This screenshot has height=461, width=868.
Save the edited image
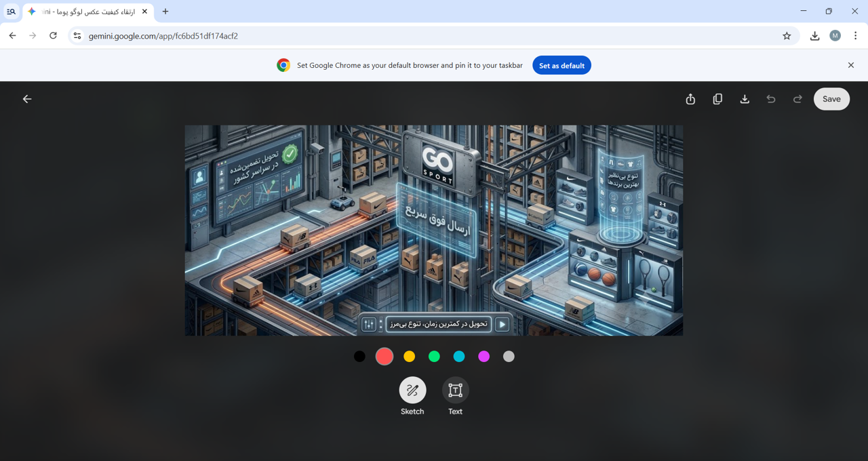831,99
